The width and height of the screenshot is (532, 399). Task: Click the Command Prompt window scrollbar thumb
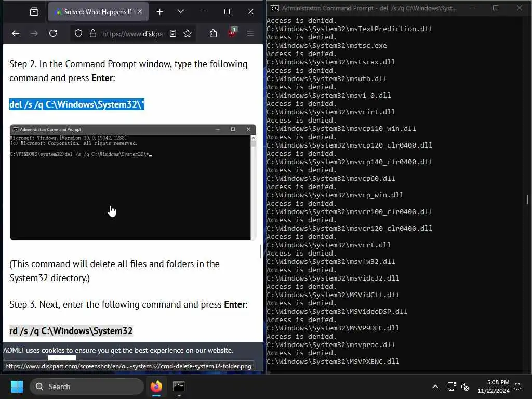click(x=527, y=200)
